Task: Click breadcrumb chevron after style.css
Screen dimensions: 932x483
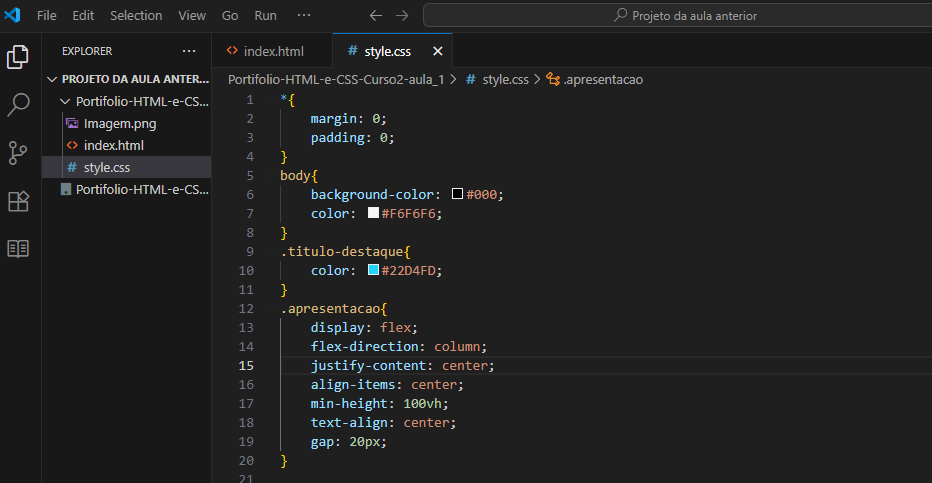Action: [x=537, y=80]
